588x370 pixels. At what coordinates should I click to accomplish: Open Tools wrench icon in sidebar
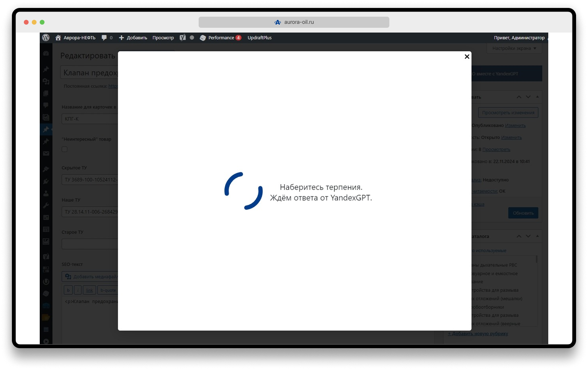tap(46, 206)
